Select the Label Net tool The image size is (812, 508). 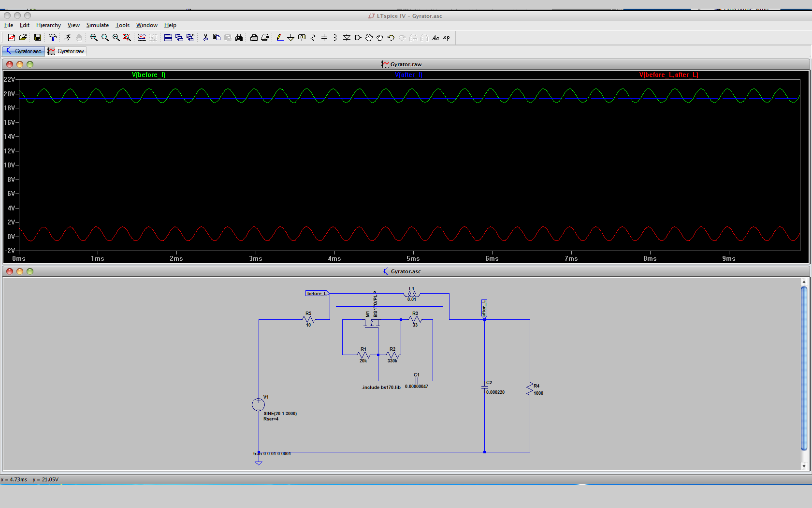click(x=302, y=38)
